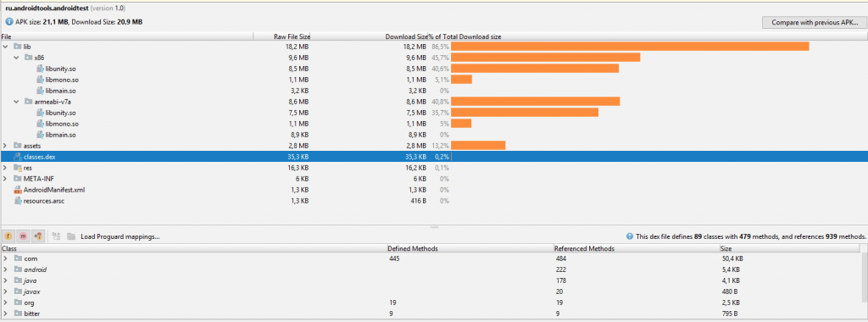This screenshot has width=868, height=322.
Task: Collapse the lib folder
Action: [x=6, y=47]
